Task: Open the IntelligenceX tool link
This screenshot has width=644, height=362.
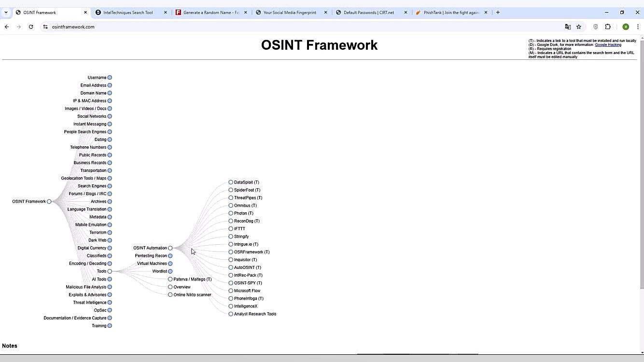Action: point(246,306)
